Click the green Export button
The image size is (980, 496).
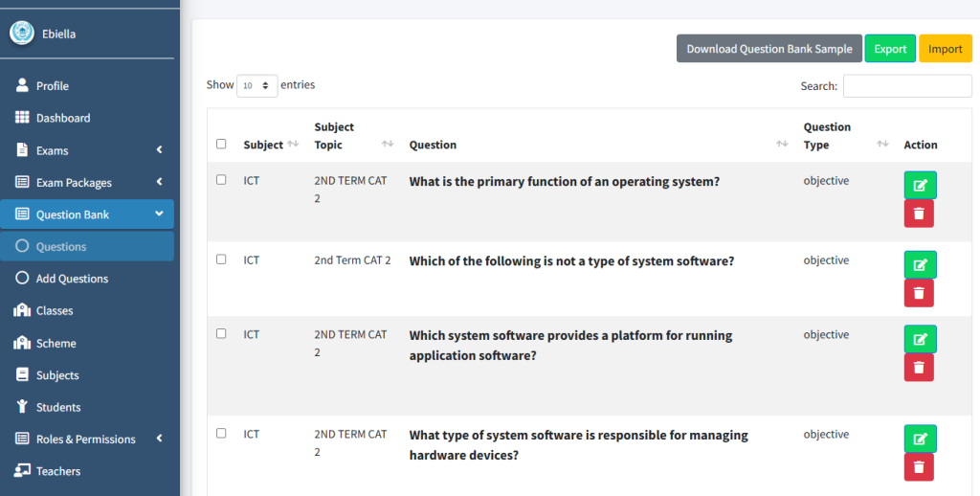[890, 49]
